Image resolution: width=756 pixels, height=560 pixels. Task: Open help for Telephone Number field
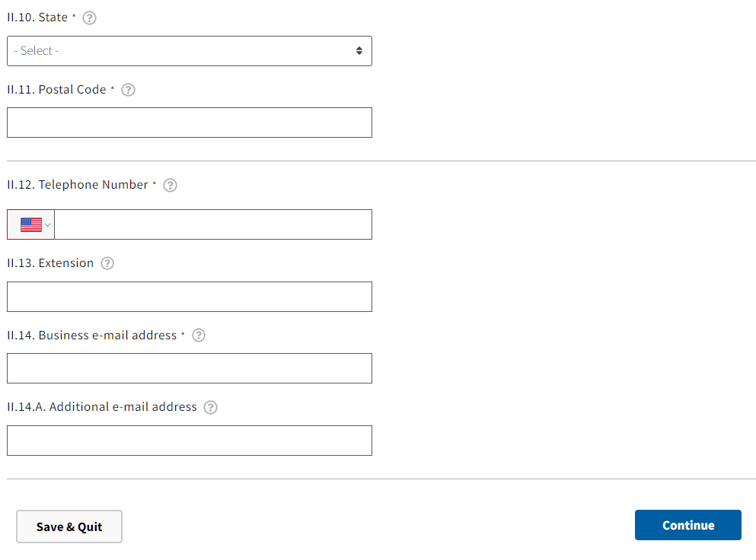(171, 185)
